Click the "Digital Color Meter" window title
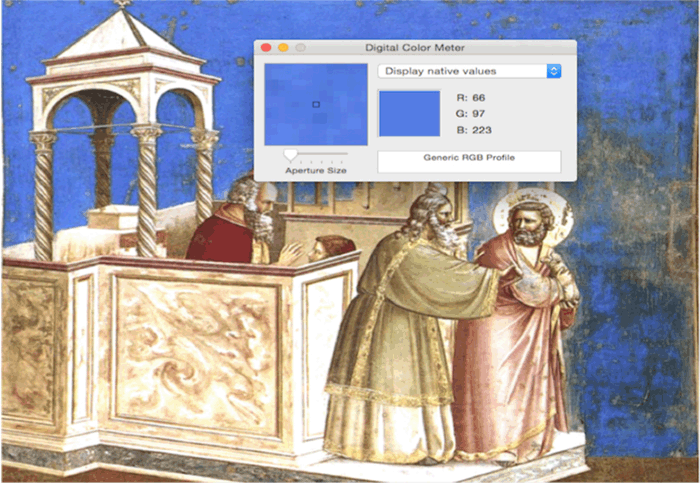Screen dimensions: 700x483 pyautogui.click(x=415, y=48)
